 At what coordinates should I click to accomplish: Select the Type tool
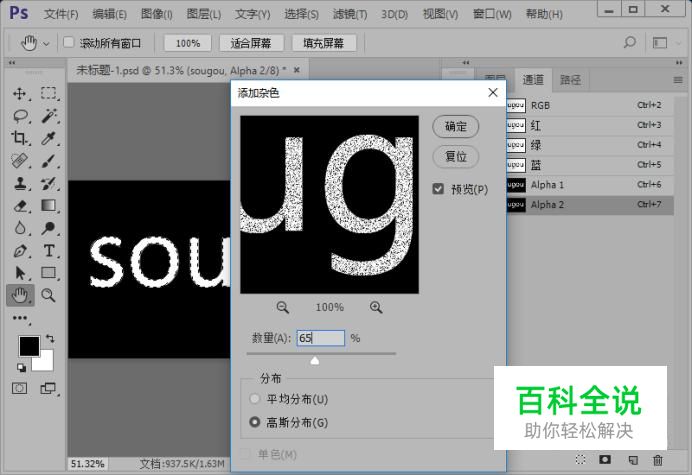pos(49,251)
